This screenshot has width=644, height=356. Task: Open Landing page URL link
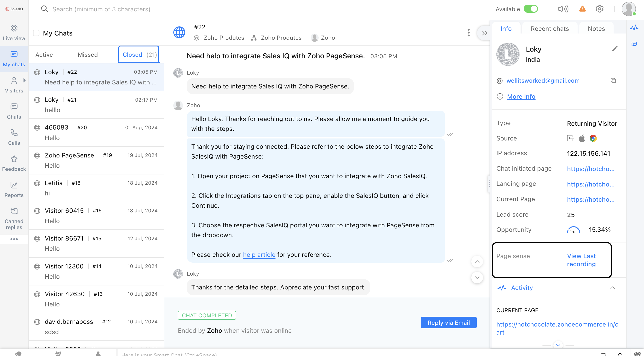(x=591, y=184)
